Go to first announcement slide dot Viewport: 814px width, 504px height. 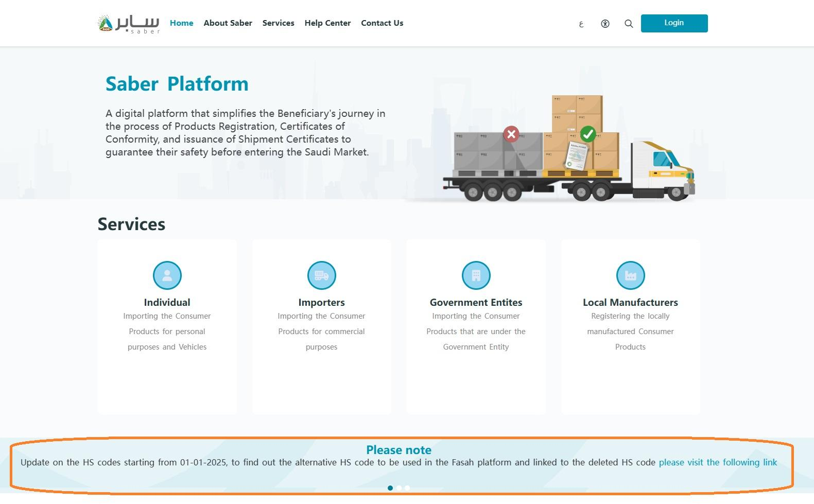click(390, 488)
